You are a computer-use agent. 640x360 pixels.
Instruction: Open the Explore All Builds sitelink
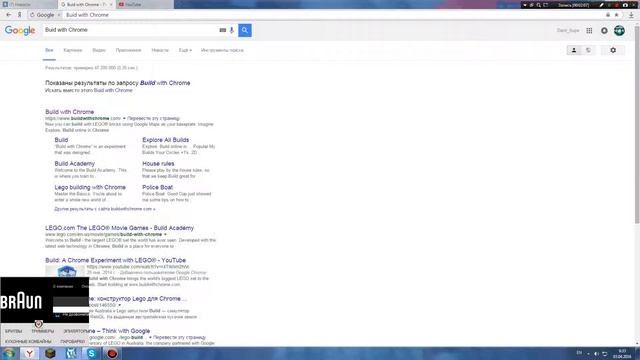pyautogui.click(x=166, y=140)
